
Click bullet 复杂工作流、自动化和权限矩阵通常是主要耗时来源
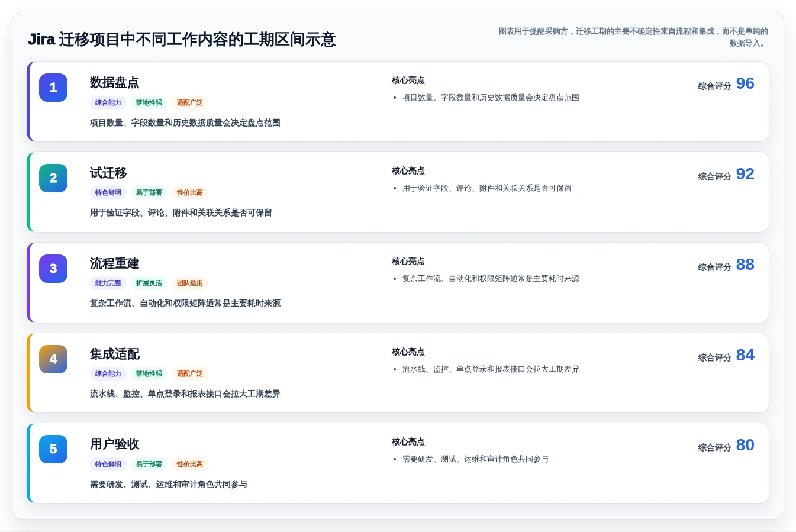pos(491,279)
